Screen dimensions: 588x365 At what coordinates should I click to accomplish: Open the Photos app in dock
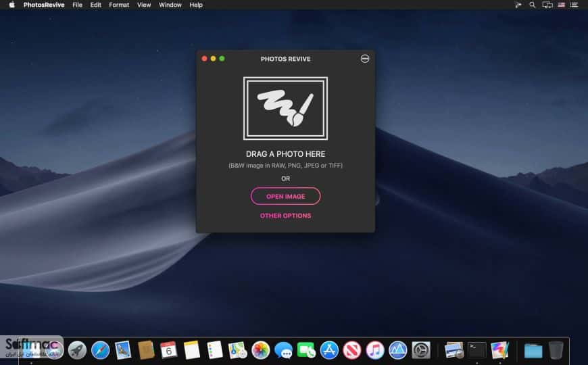pyautogui.click(x=261, y=350)
